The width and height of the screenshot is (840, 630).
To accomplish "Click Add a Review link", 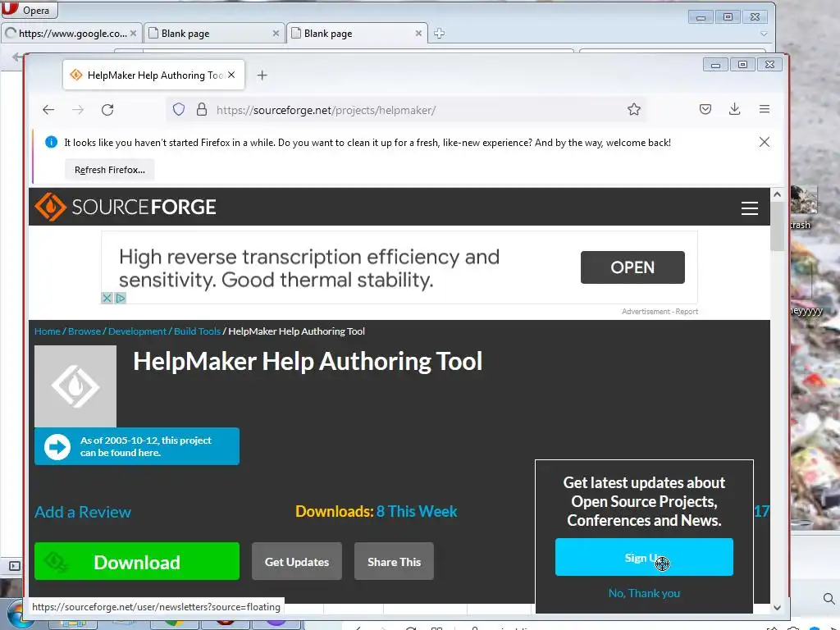I will pyautogui.click(x=83, y=512).
